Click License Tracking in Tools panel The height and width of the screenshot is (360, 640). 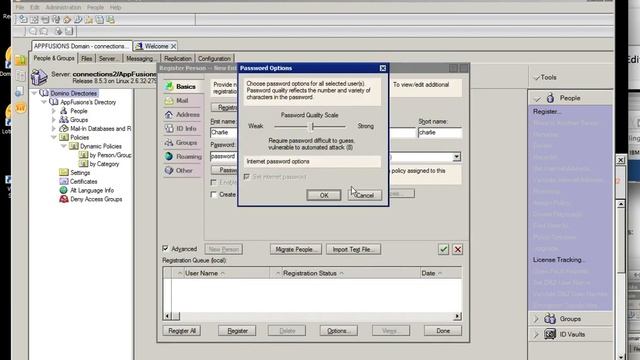559,260
